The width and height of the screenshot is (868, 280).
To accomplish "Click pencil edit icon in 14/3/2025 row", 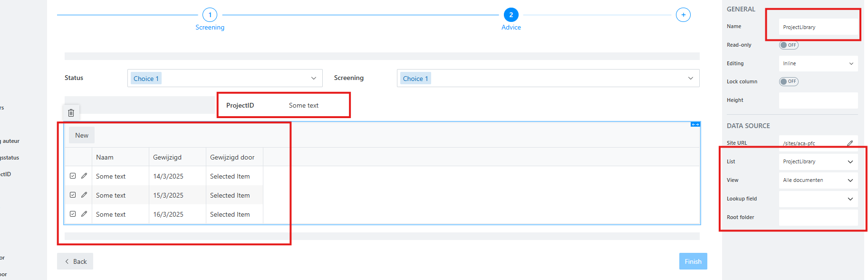I will pyautogui.click(x=84, y=176).
